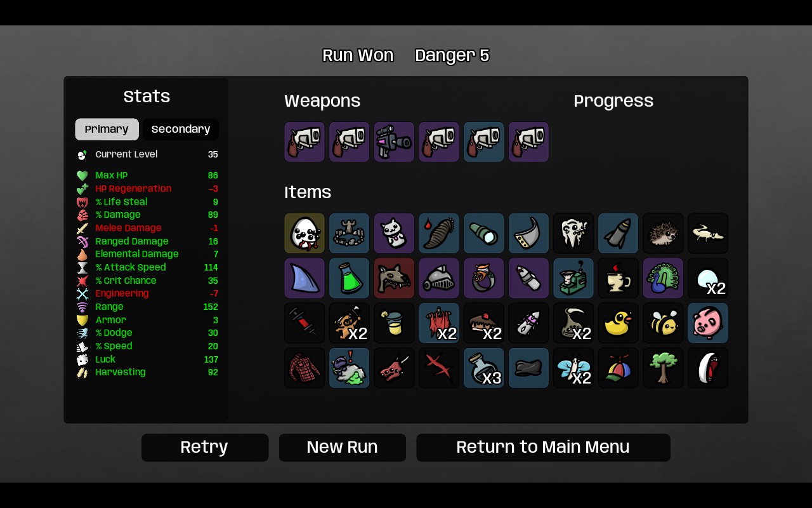Select the bee item icon

point(663,323)
